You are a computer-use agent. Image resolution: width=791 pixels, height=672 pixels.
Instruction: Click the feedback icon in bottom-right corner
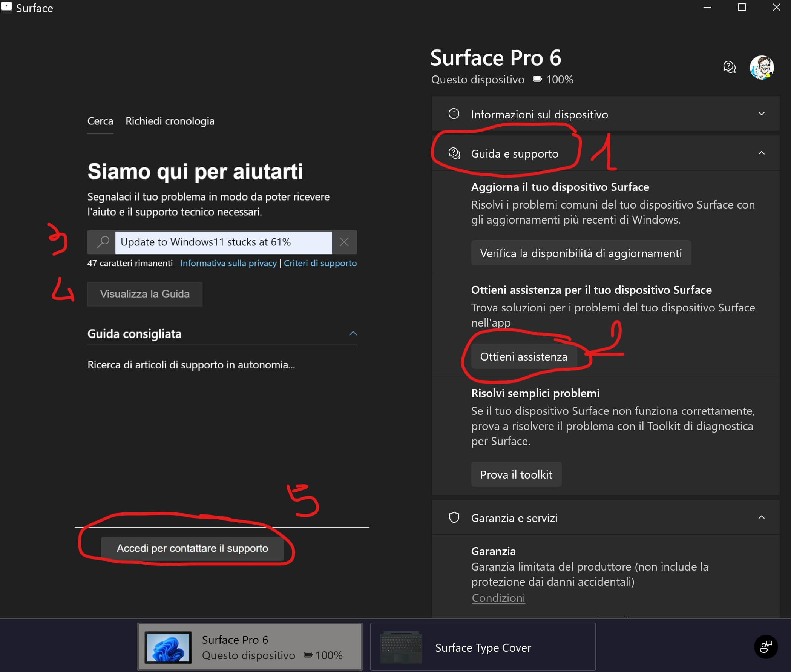[765, 646]
